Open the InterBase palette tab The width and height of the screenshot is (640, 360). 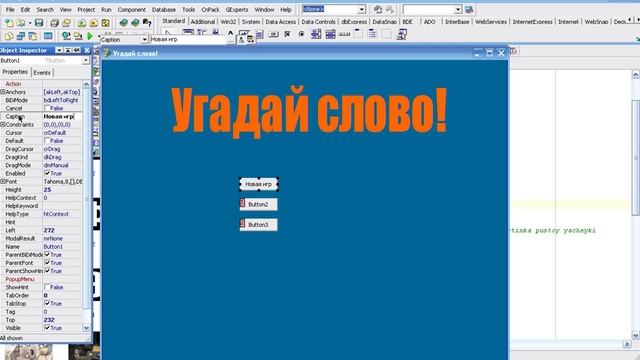coord(457,22)
